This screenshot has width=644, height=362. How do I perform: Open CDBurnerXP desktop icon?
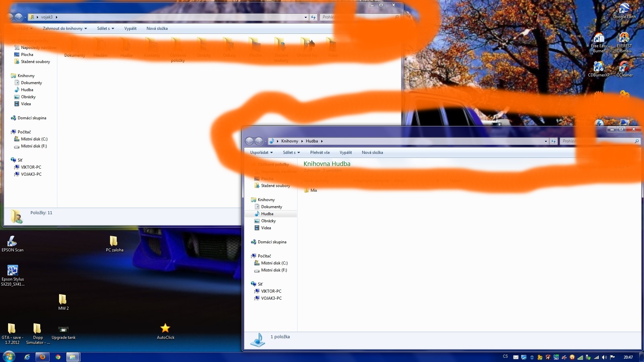pyautogui.click(x=598, y=68)
